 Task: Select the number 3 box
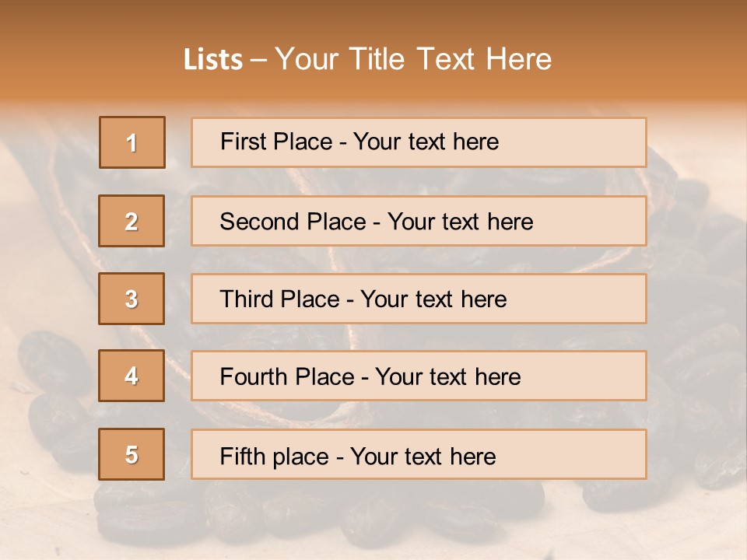coord(132,299)
